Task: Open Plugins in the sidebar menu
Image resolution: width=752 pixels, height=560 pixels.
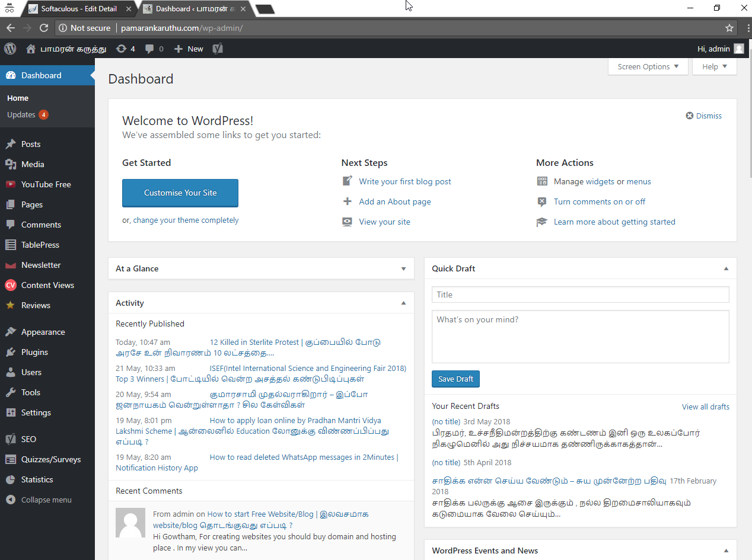Action: [x=34, y=352]
